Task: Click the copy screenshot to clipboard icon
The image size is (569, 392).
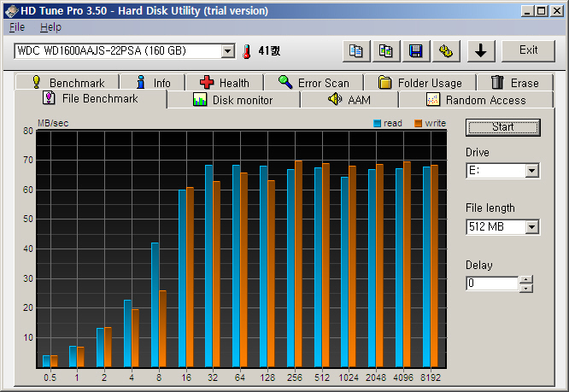Action: pyautogui.click(x=386, y=50)
